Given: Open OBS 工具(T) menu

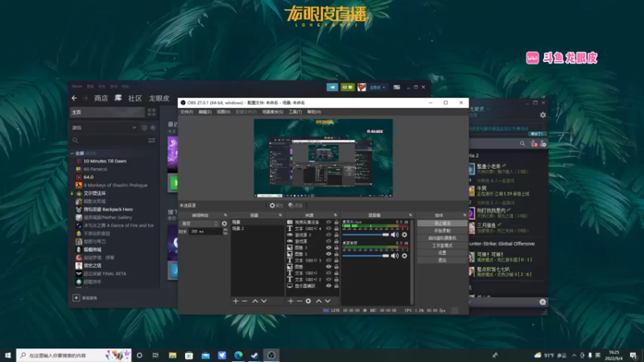Looking at the screenshot, I should pyautogui.click(x=295, y=112).
